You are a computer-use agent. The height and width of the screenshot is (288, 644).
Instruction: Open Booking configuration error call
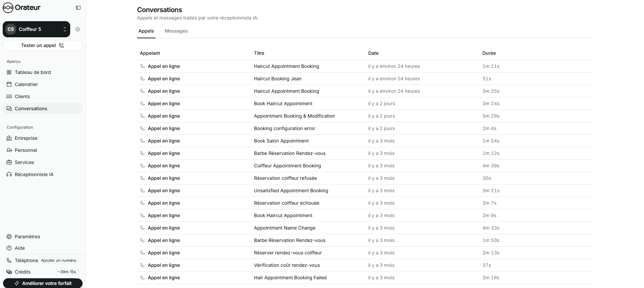coord(366,128)
